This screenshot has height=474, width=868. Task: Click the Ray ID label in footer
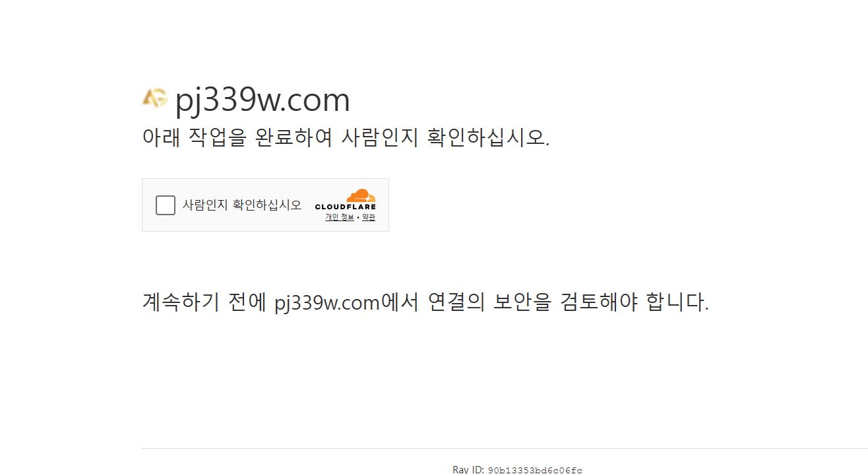468,469
